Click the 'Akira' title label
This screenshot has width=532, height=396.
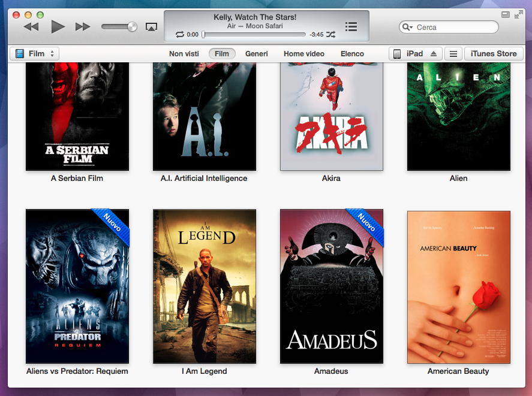pos(331,179)
